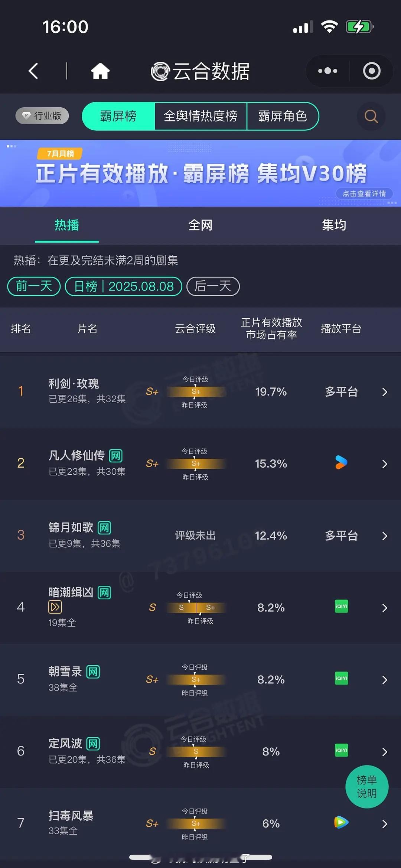Open date picker 日榜 2025.08.08
401x868 pixels.
[124, 286]
